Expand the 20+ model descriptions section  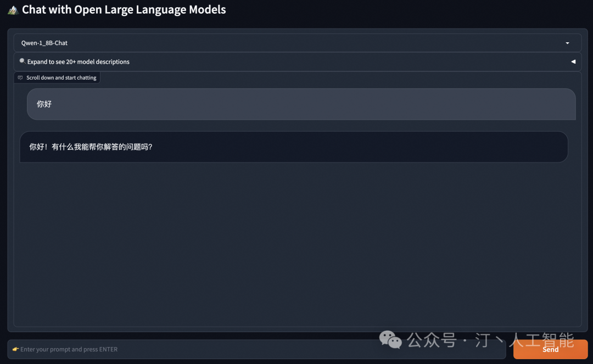pos(79,61)
